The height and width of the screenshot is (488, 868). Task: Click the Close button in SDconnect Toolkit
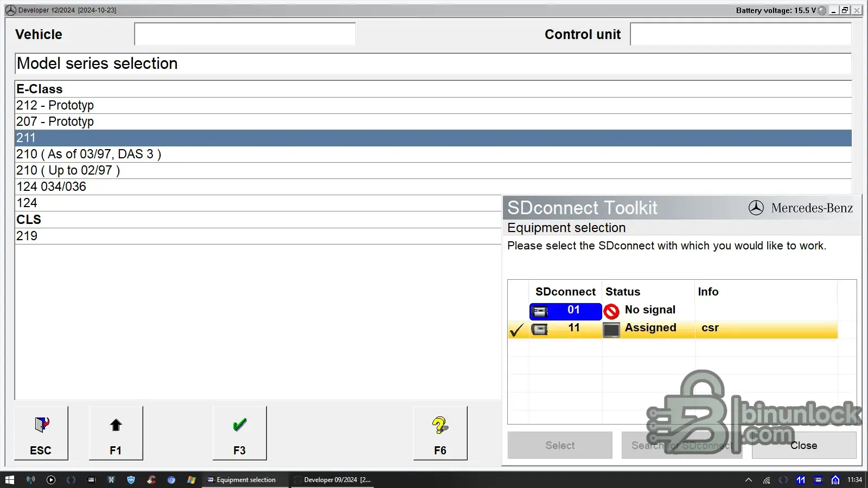(x=803, y=445)
